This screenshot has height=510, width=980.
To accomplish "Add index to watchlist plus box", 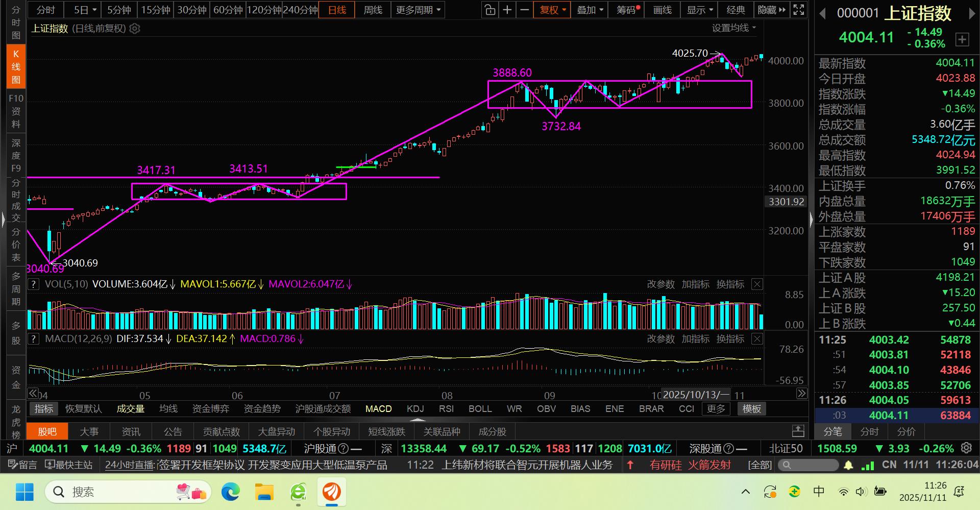I will [x=962, y=39].
